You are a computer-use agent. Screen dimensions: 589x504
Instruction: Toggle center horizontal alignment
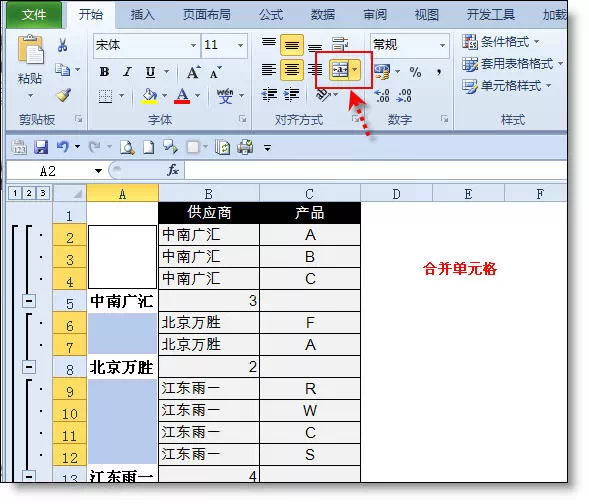[292, 70]
